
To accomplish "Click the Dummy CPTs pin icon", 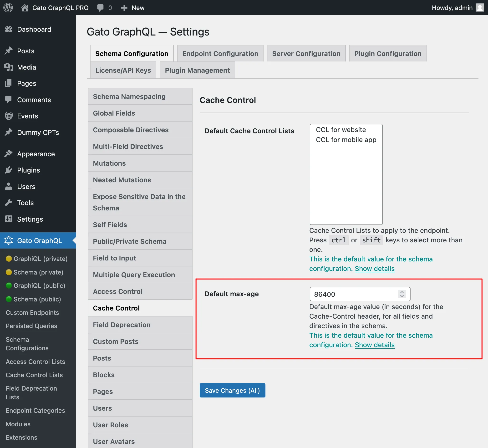I will 9,132.
